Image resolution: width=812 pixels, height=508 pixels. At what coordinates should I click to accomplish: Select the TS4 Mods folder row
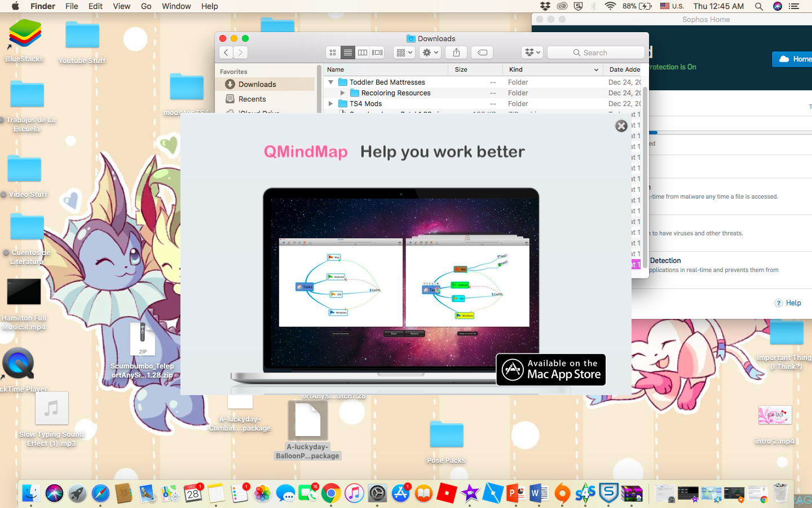coord(483,104)
